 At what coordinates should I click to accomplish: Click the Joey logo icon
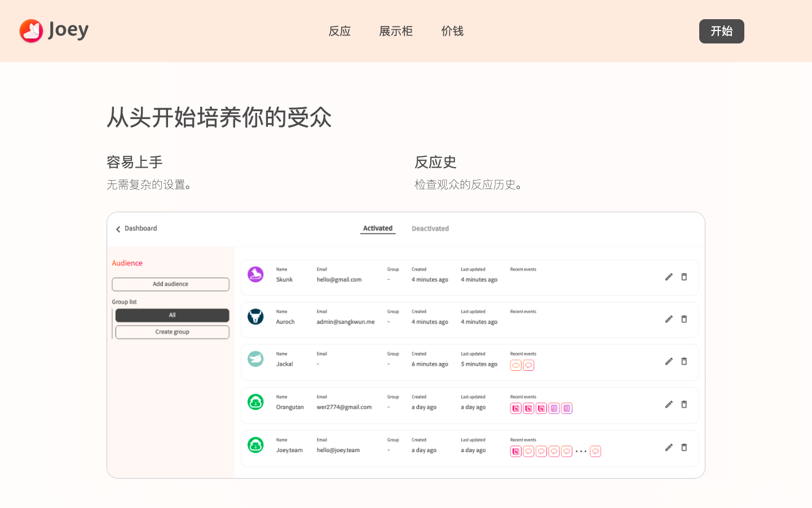click(31, 31)
